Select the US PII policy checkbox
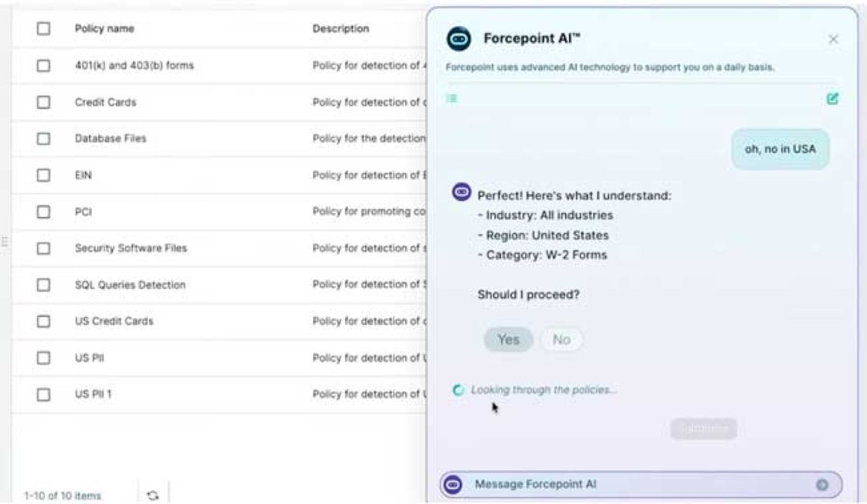Viewport: 867px width, 504px height. point(43,358)
